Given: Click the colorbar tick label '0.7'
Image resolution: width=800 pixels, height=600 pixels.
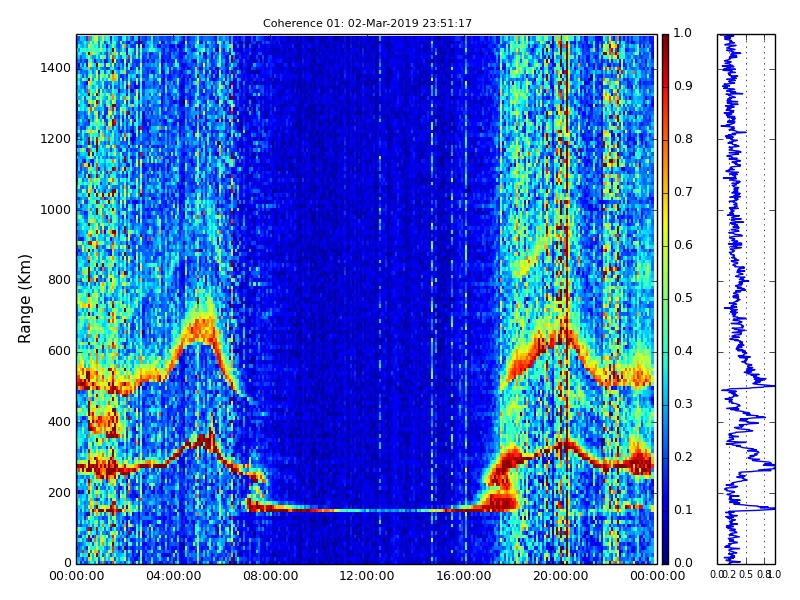Looking at the screenshot, I should [683, 192].
